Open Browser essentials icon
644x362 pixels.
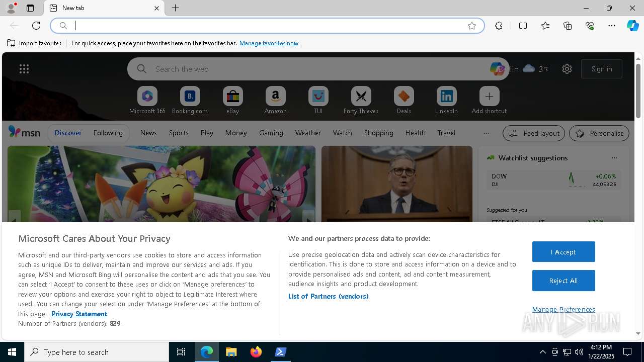pyautogui.click(x=590, y=26)
